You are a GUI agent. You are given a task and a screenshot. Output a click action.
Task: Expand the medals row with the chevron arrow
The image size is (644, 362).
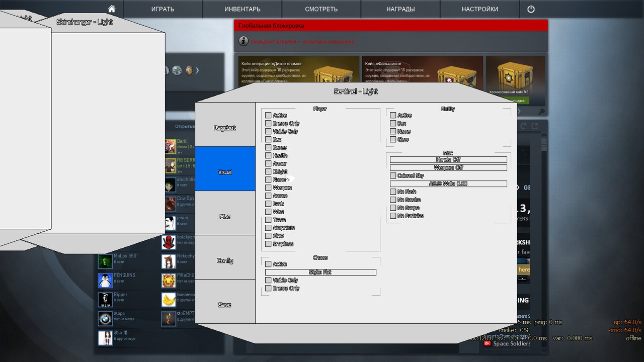coord(198,70)
